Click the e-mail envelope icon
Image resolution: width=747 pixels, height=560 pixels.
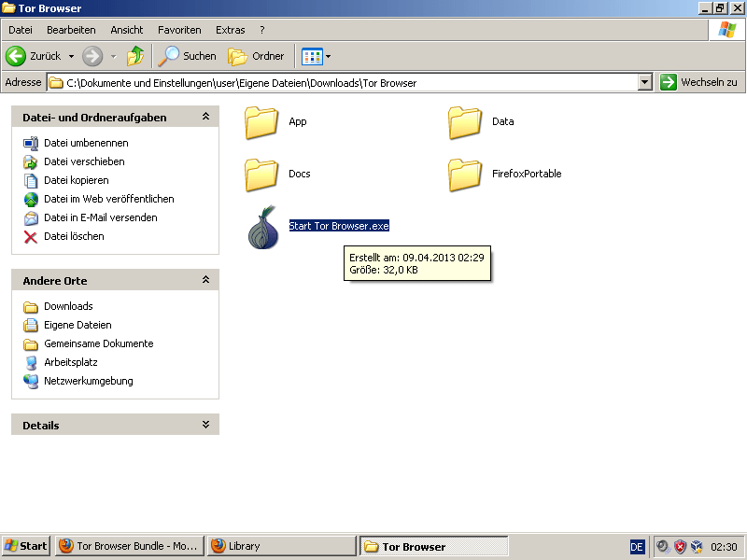(31, 218)
